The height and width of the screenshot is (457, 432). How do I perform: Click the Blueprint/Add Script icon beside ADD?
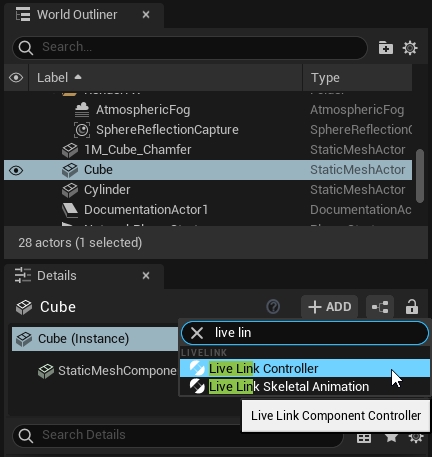pyautogui.click(x=380, y=307)
